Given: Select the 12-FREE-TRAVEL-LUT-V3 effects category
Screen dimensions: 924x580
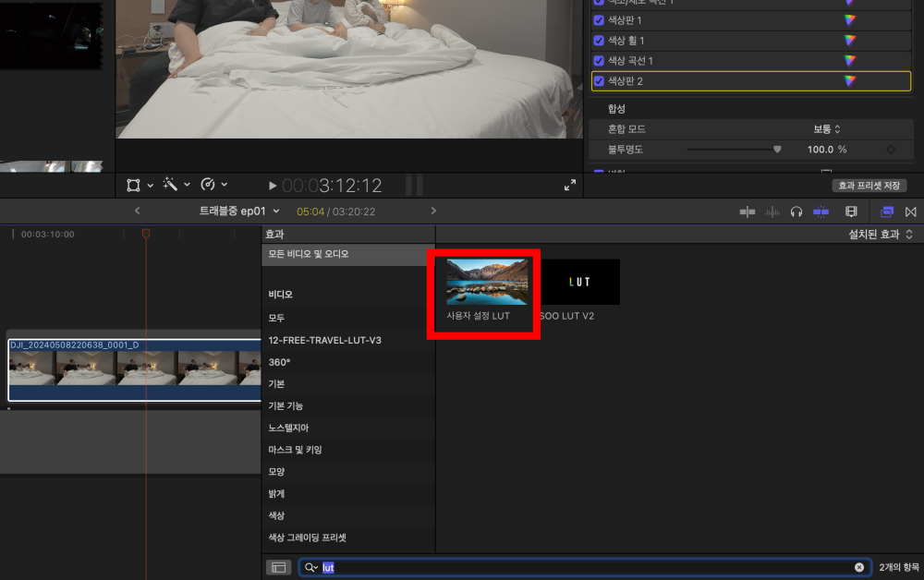Looking at the screenshot, I should click(x=324, y=340).
